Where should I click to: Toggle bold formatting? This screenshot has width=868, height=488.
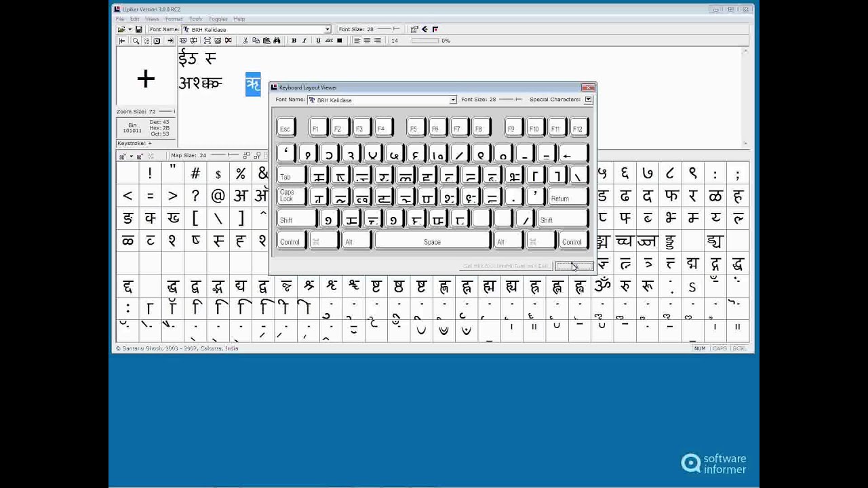[294, 41]
